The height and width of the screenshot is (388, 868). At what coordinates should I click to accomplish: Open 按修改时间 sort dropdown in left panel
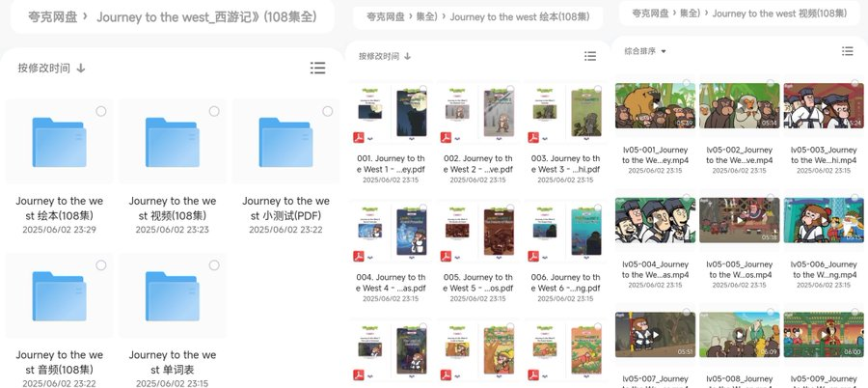point(51,69)
